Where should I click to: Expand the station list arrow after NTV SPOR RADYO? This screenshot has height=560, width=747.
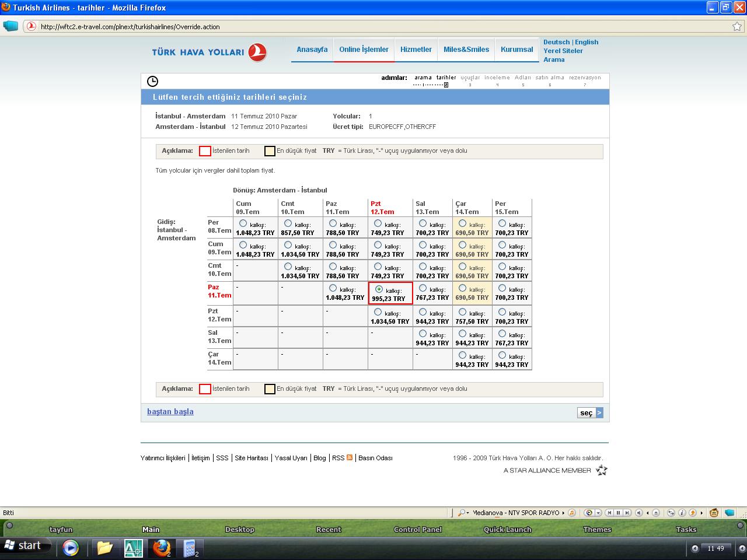(563, 513)
